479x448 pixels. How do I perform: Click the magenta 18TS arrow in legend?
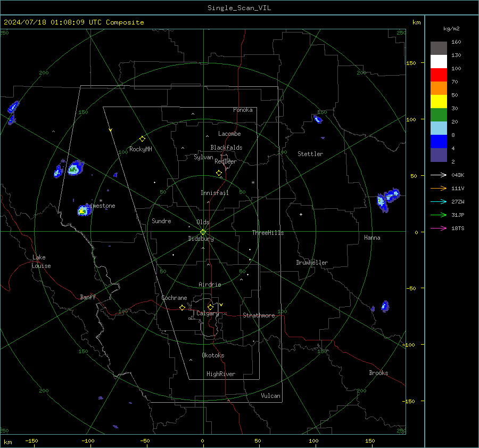pos(439,229)
